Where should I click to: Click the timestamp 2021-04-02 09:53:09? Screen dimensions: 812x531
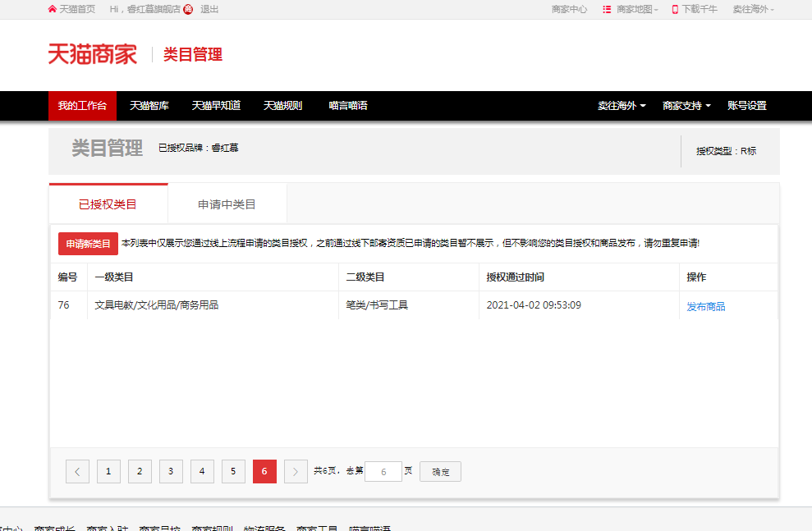534,304
